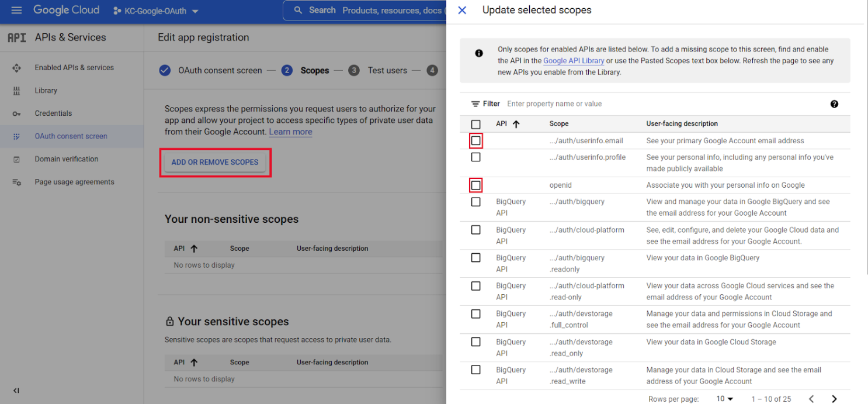868x407 pixels.
Task: Click the help question mark icon
Action: (x=834, y=104)
